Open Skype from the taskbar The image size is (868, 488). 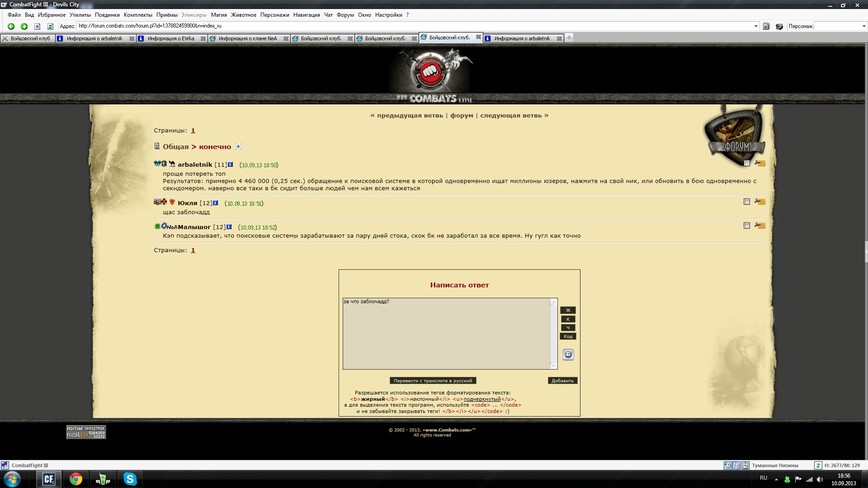(130, 479)
